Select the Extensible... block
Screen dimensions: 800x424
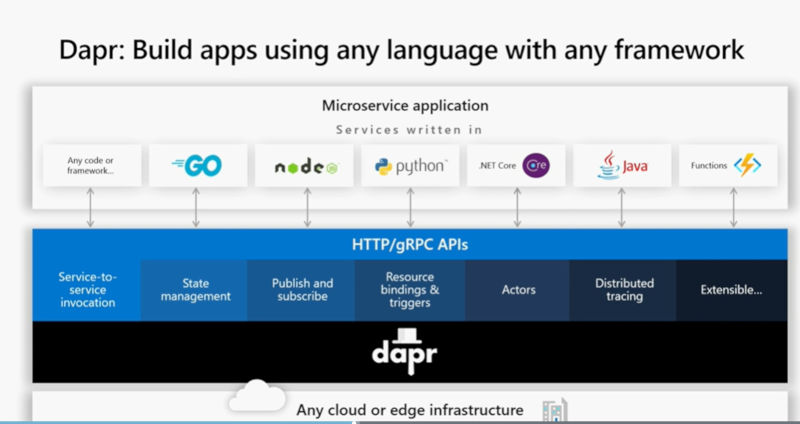[x=732, y=290]
